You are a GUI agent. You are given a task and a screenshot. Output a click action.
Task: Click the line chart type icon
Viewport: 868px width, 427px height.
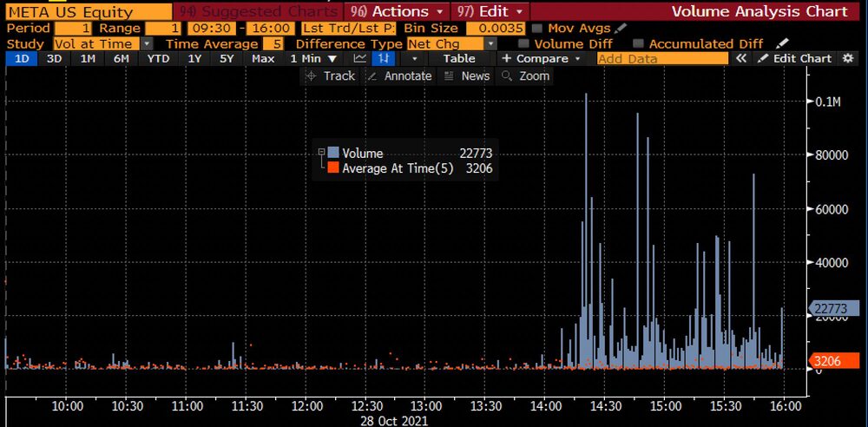point(360,58)
